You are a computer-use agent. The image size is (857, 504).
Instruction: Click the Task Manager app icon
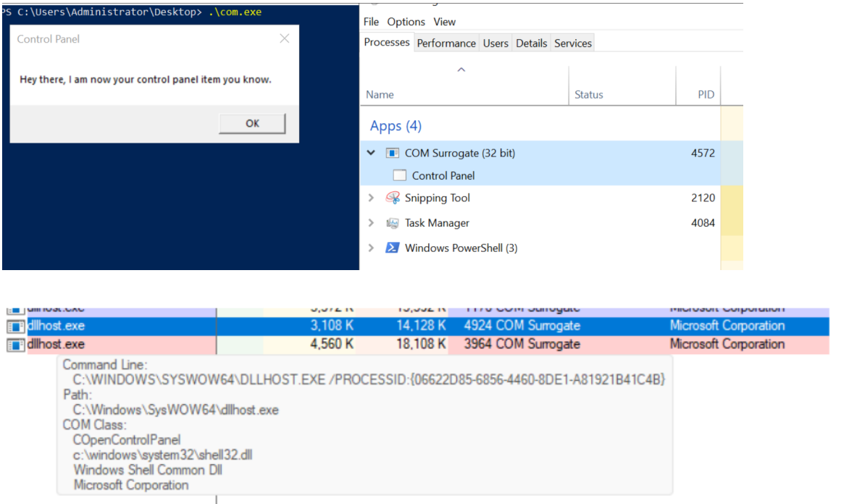(393, 223)
